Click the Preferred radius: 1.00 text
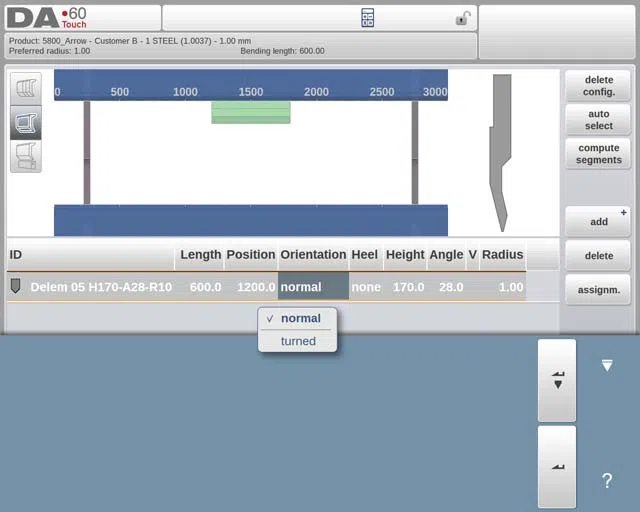Image resolution: width=640 pixels, height=512 pixels. point(49,51)
